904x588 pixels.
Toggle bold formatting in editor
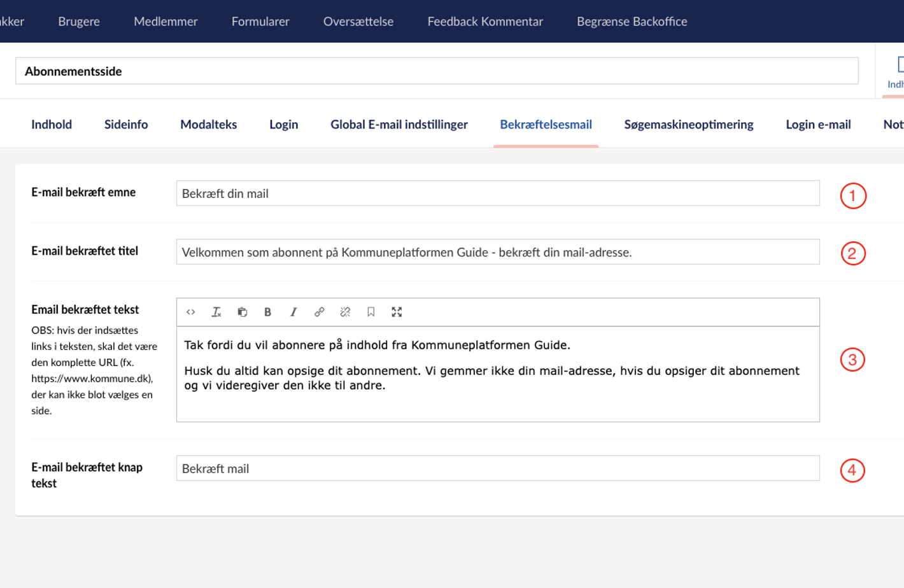[x=267, y=312]
